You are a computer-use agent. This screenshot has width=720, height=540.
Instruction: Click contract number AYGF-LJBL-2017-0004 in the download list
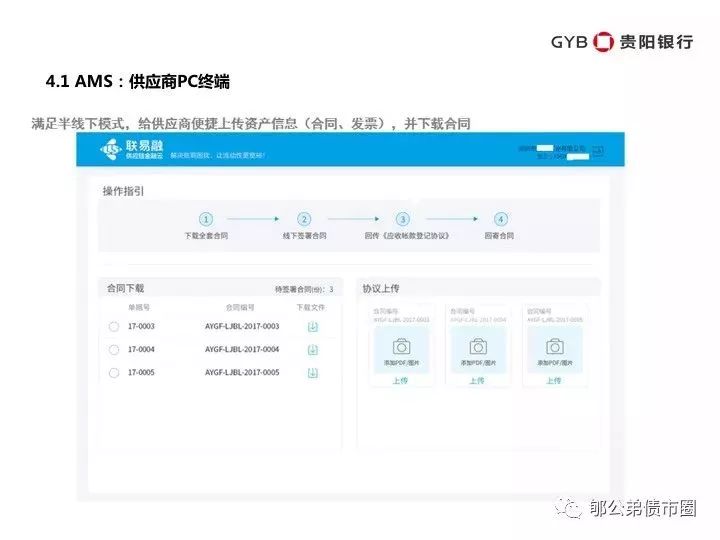pos(242,349)
